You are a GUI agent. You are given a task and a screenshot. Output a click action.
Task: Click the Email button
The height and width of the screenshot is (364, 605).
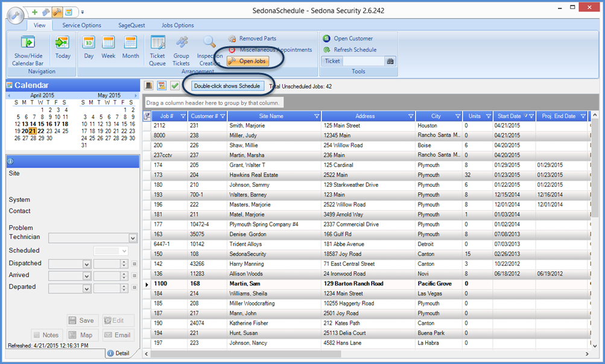tap(118, 335)
